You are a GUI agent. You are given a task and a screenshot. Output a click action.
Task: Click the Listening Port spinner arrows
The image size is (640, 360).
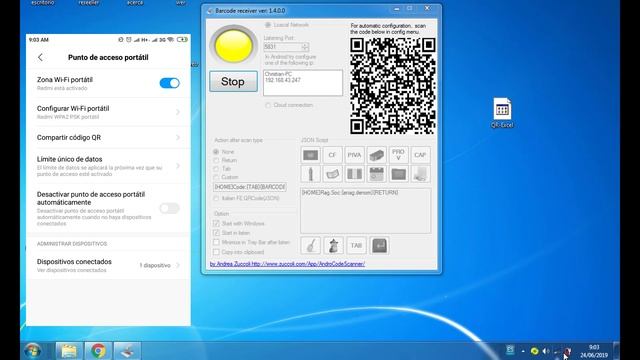pyautogui.click(x=305, y=47)
